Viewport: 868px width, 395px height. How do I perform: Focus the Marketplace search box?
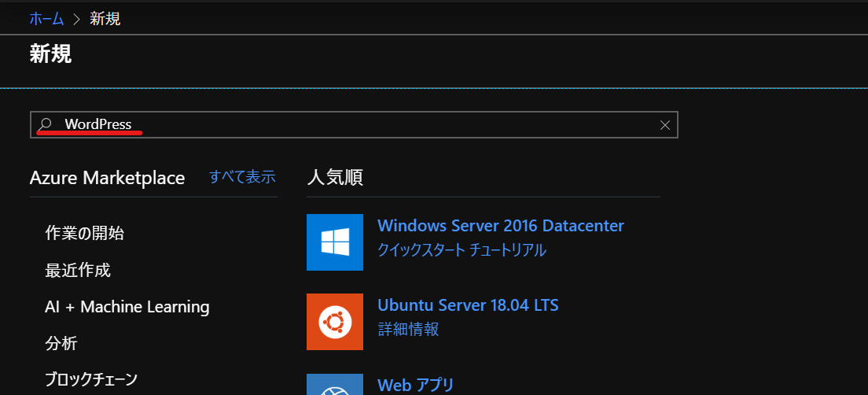point(354,124)
